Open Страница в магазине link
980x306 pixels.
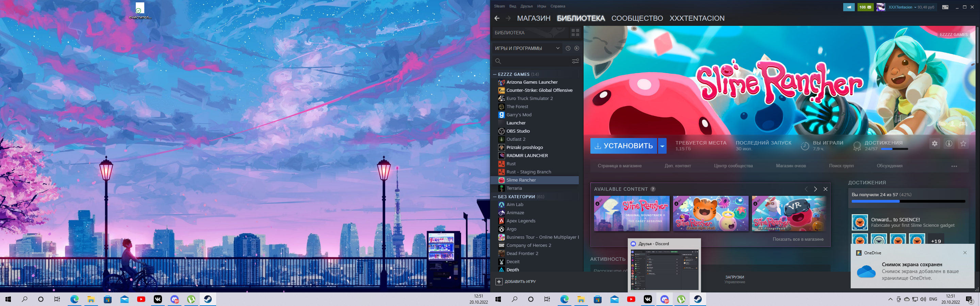[619, 166]
